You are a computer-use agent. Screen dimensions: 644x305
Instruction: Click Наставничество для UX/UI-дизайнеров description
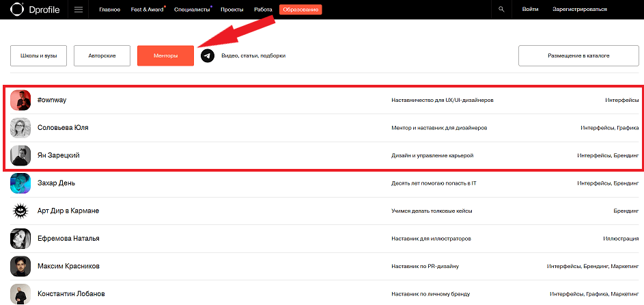point(443,100)
